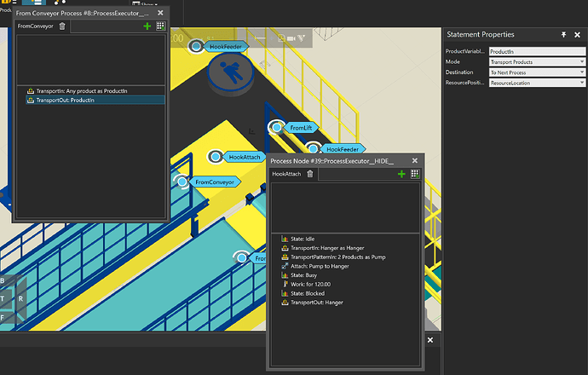Close the Statement Properties panel
This screenshot has width=588, height=375.
(x=578, y=34)
